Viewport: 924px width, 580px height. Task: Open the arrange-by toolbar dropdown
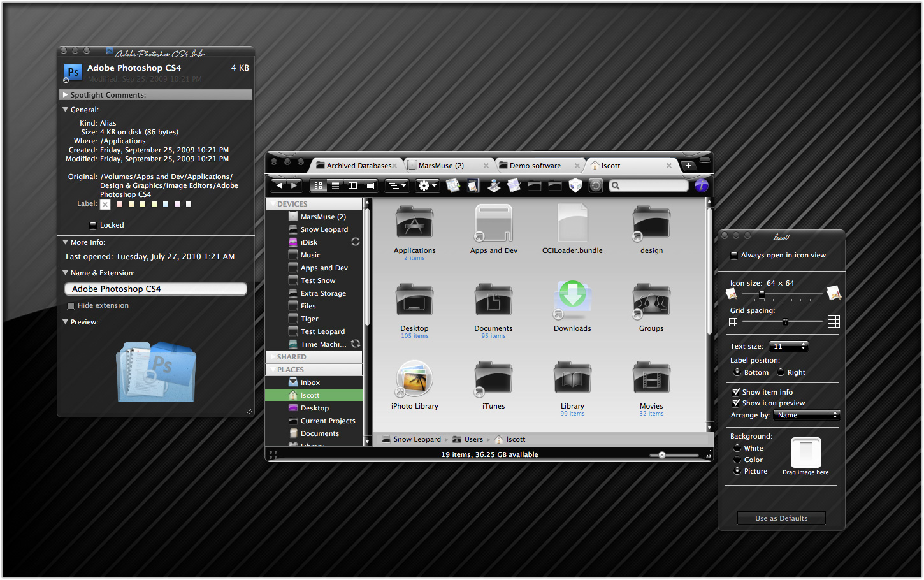(x=396, y=185)
